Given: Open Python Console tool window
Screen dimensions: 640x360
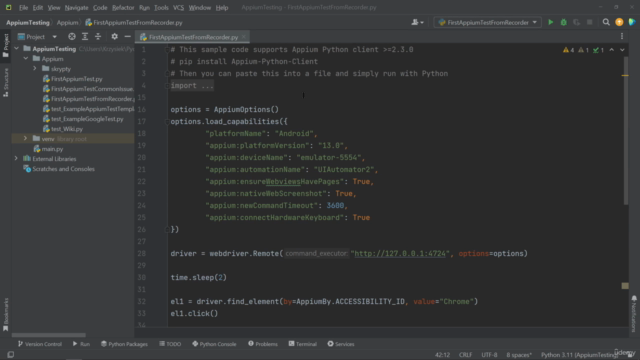Looking at the screenshot, I should click(214, 344).
